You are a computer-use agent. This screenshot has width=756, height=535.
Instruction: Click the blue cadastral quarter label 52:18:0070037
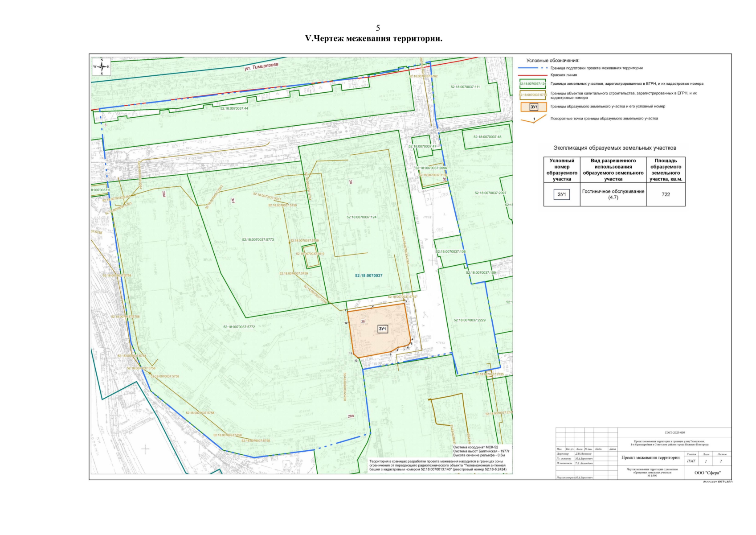tap(368, 276)
